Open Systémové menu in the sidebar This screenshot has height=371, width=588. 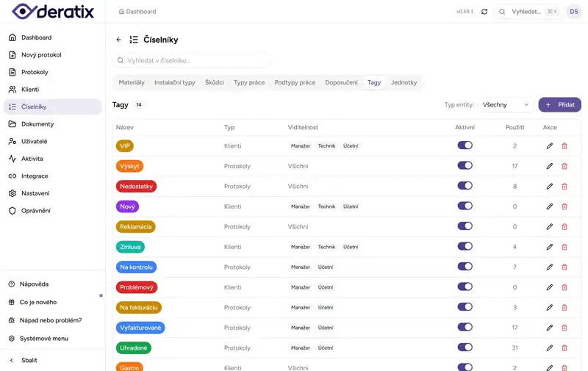click(44, 339)
